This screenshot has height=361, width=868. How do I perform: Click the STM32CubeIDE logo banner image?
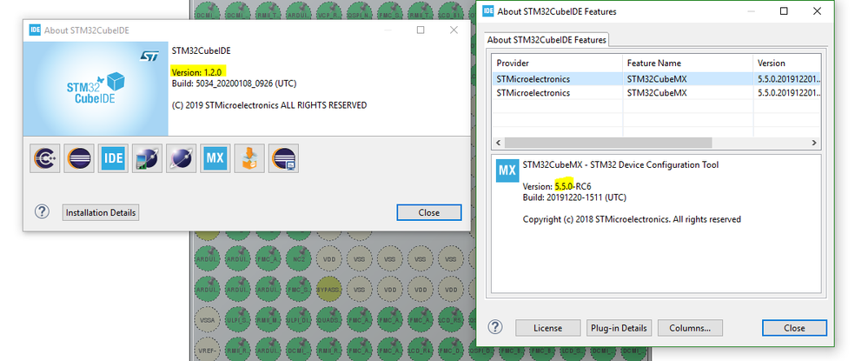96,89
